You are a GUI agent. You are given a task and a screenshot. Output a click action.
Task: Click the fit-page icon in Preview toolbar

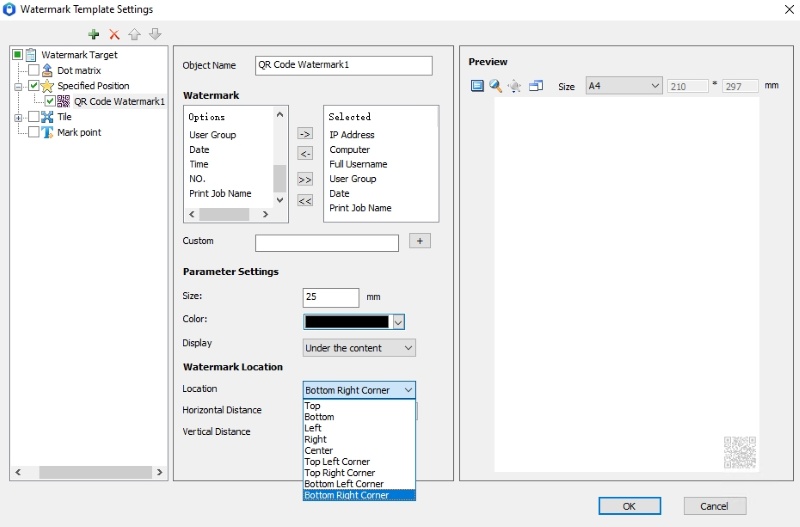coord(477,86)
